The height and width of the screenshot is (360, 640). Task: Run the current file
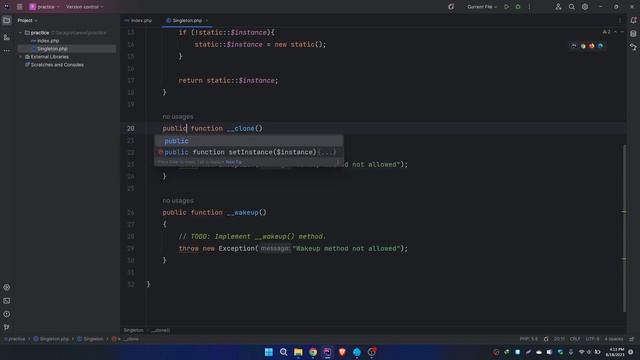507,7
